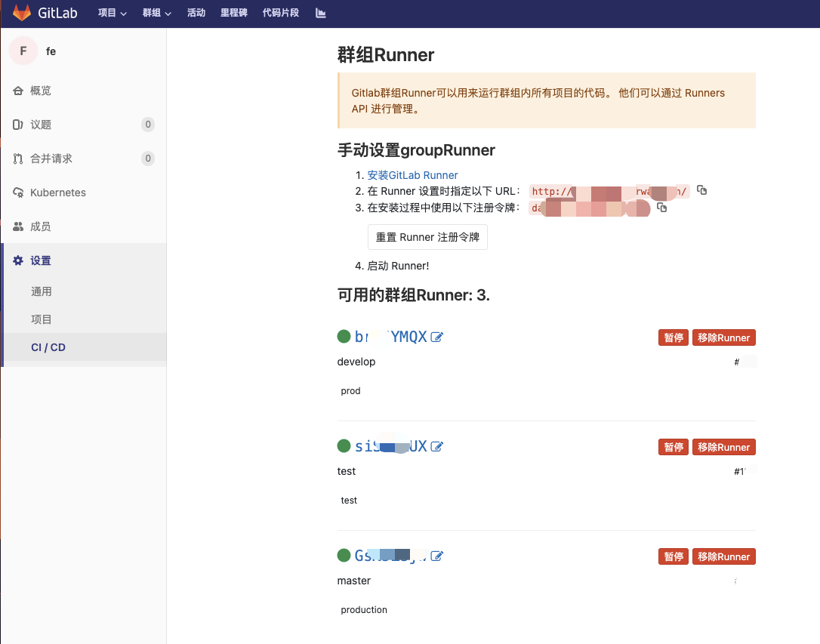Screen dimensions: 820x644
Task: Click the Kubernetes cloud gear icon
Action: point(18,193)
